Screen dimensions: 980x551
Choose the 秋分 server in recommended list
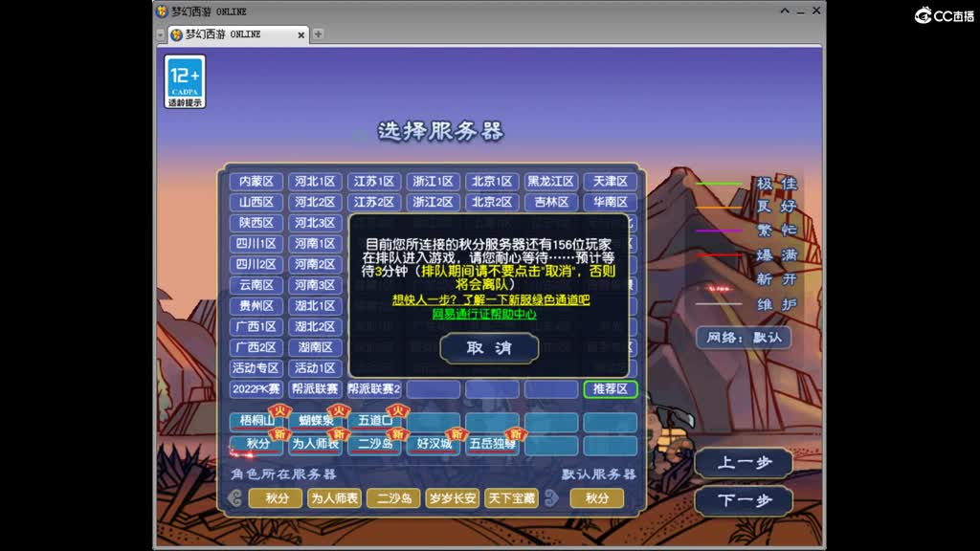(256, 444)
